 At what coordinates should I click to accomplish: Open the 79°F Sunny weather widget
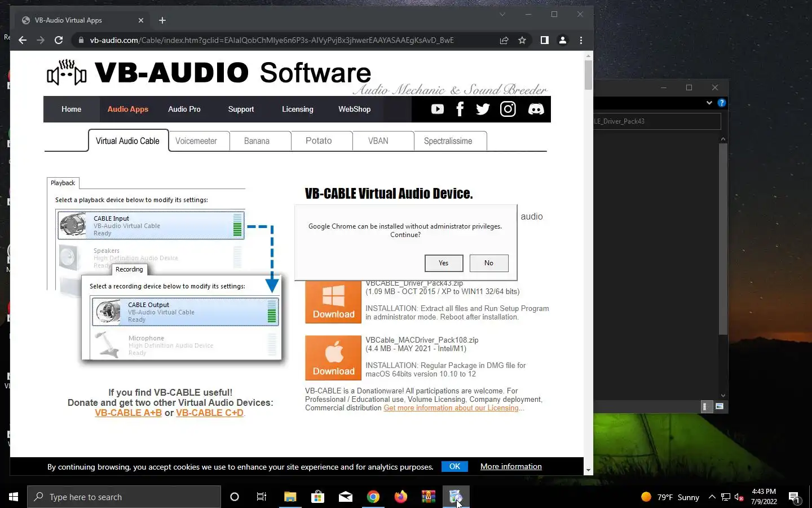click(x=670, y=497)
